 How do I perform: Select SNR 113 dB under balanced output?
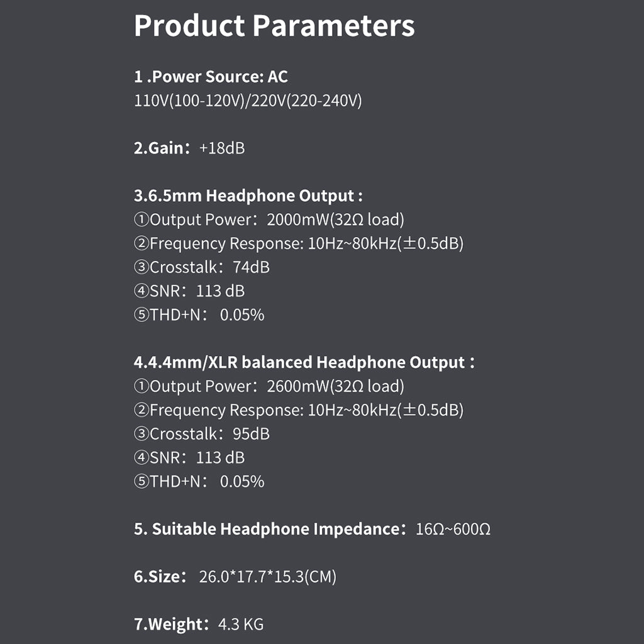189,458
